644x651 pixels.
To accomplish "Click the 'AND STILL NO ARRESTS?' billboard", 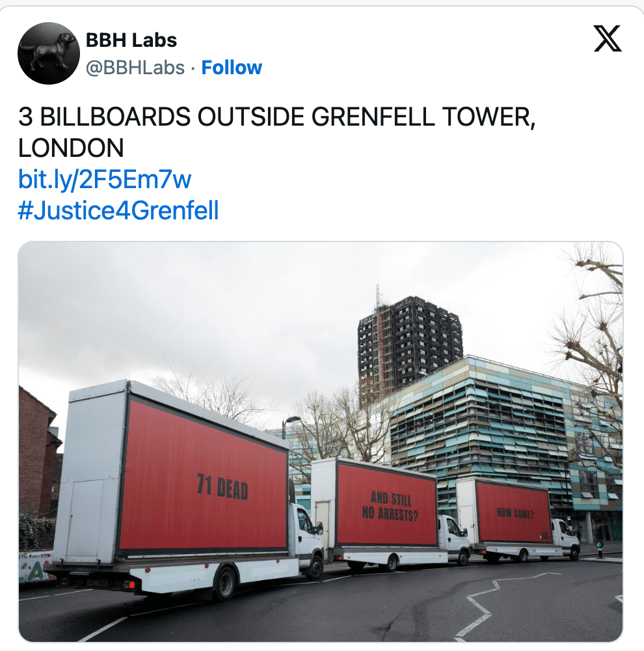I will (386, 505).
